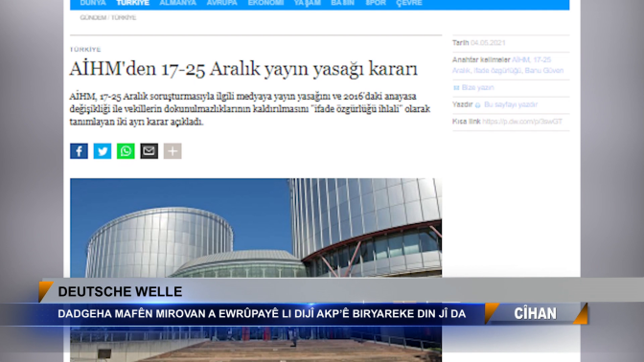Click the AİHM article headline
This screenshot has width=644, height=362.
(x=243, y=69)
